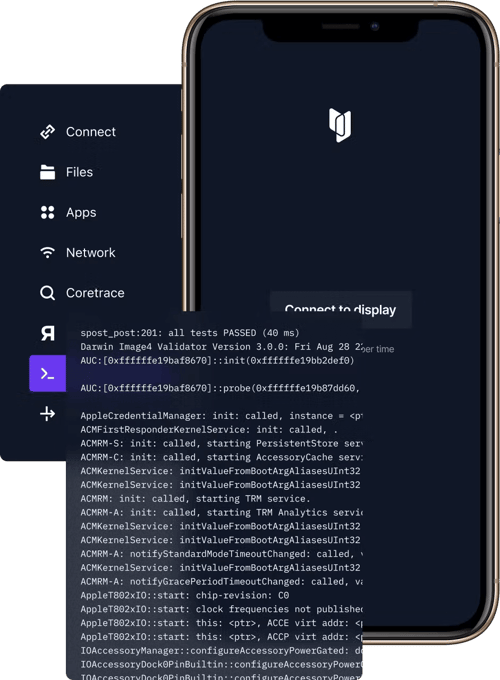This screenshot has width=500, height=680.
Task: Switch to the Apps text label
Action: click(x=81, y=212)
